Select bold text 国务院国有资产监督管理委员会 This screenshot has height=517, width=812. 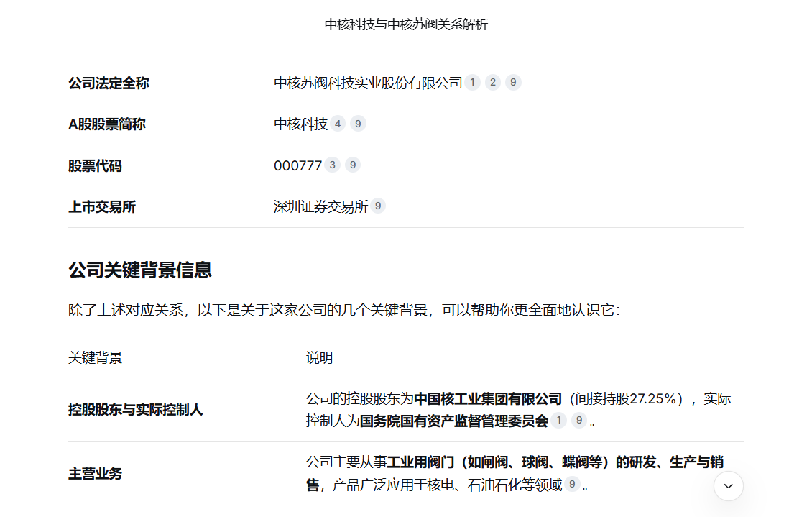(454, 421)
